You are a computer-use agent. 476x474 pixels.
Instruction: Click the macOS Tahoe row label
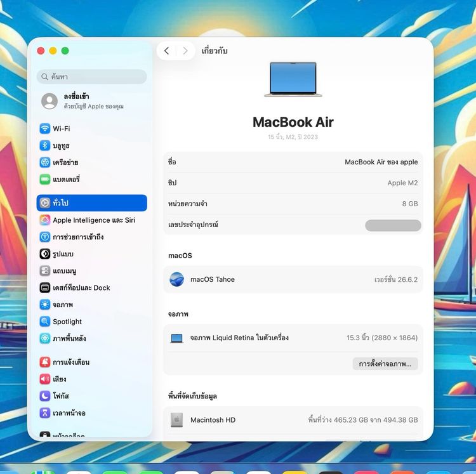click(213, 279)
